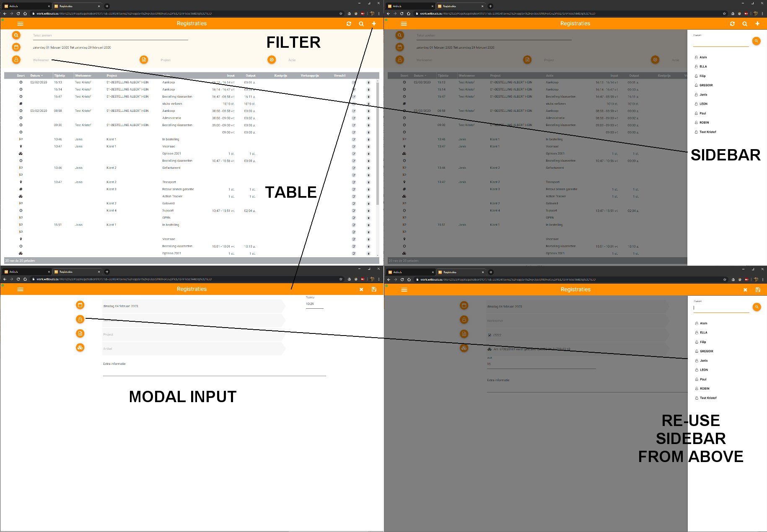Click the Project document icon in top-left filter
The image size is (767, 532).
pyautogui.click(x=144, y=60)
